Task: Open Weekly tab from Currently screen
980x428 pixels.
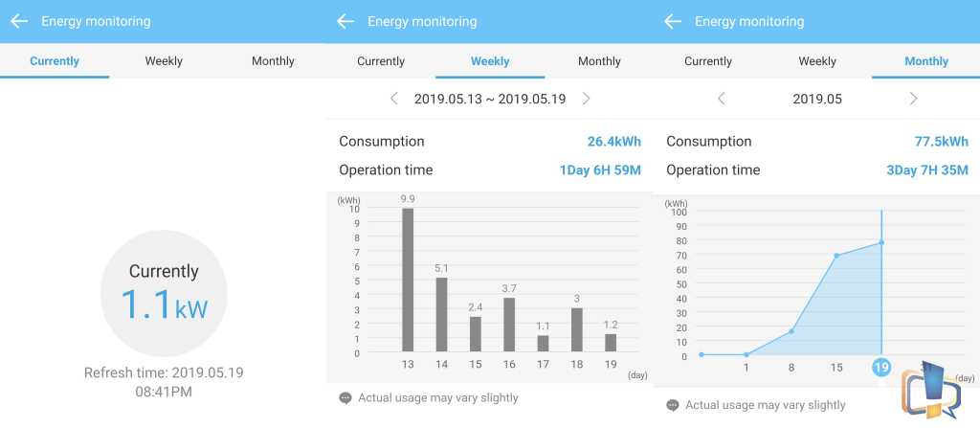Action: click(x=164, y=61)
